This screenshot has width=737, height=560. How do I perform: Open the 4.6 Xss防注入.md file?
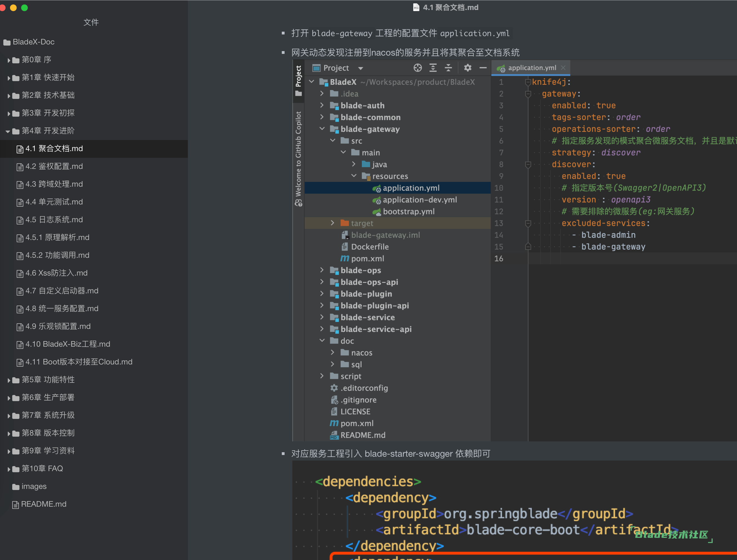94,273
